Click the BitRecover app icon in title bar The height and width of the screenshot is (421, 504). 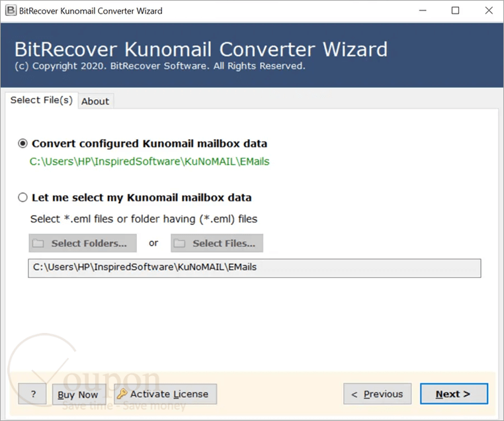(11, 11)
